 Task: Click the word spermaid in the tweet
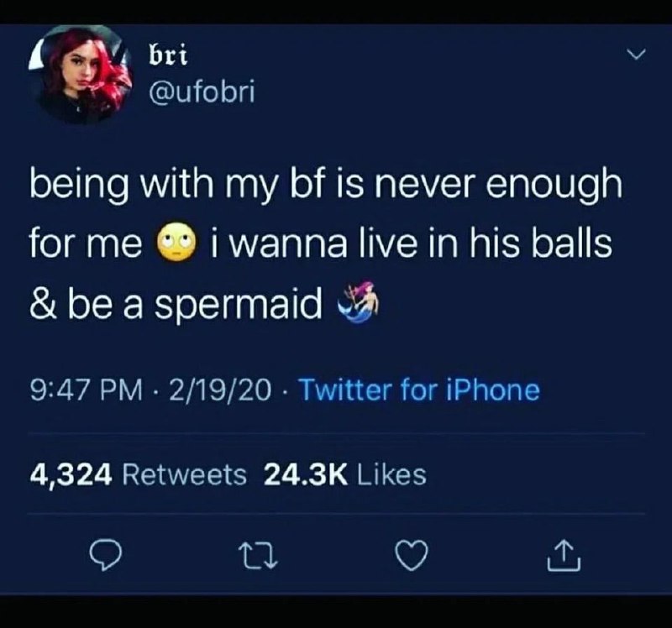pos(239,306)
